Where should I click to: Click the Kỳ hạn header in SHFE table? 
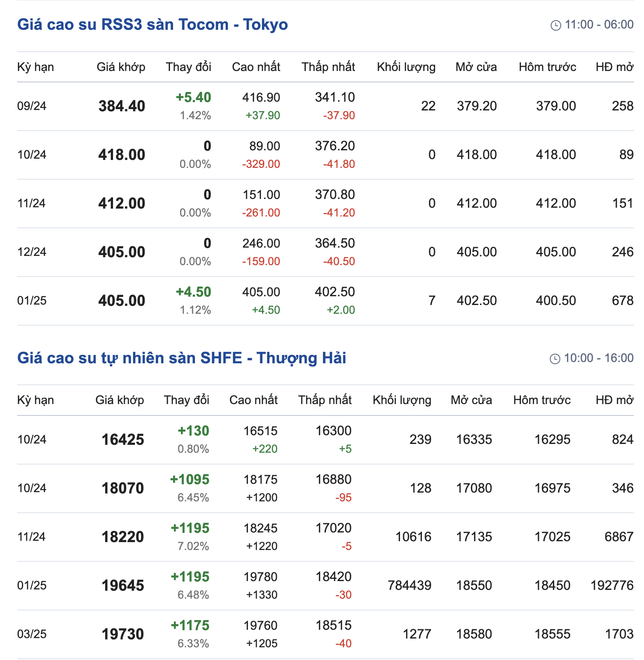(35, 400)
